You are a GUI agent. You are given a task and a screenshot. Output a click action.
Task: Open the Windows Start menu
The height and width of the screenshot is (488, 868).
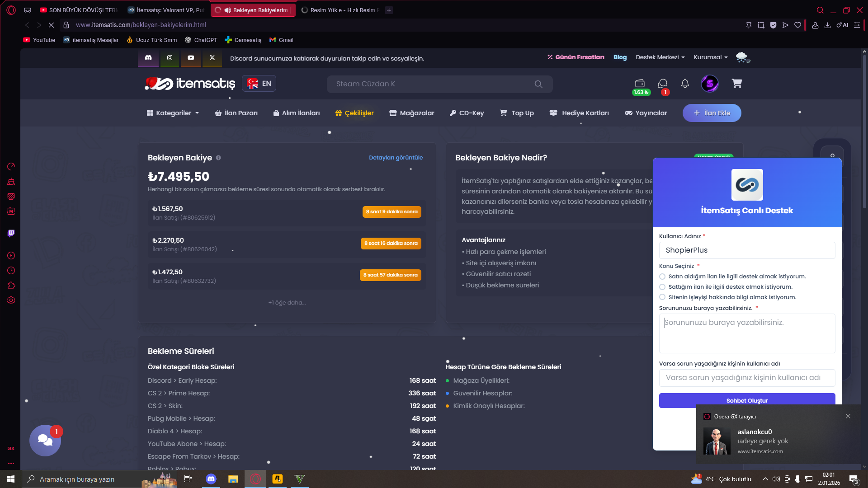pos(11,479)
